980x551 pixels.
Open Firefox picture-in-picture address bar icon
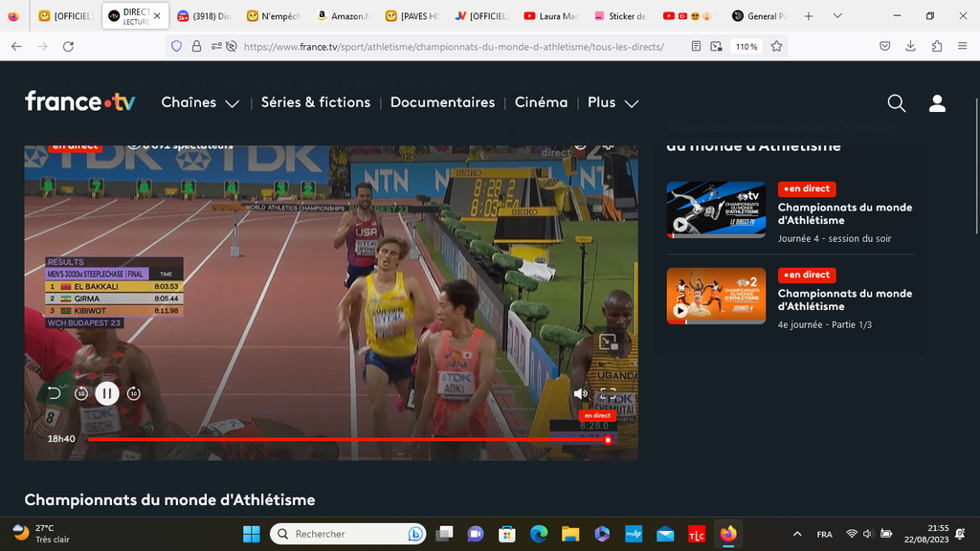coord(716,46)
